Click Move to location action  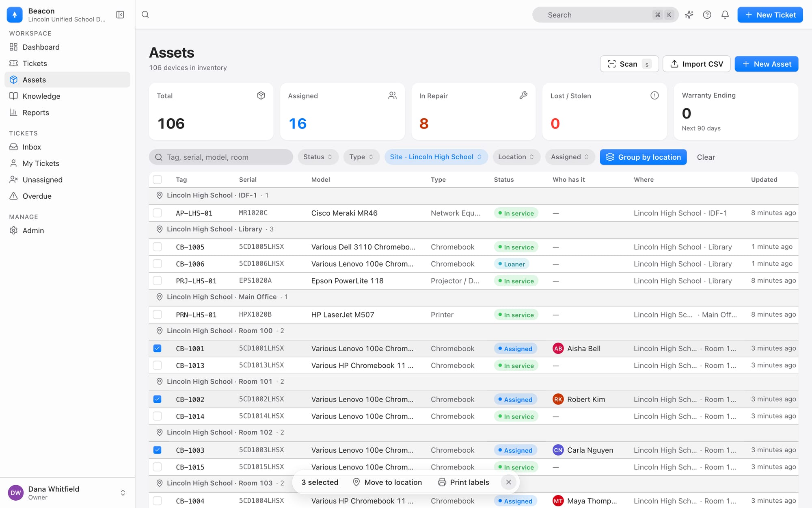click(x=387, y=482)
